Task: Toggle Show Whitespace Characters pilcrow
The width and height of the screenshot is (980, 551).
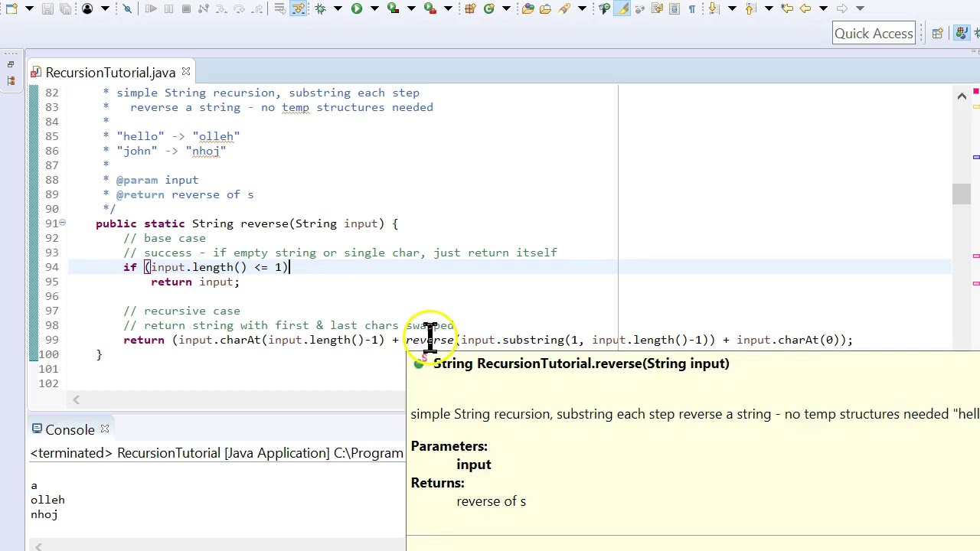Action: click(x=692, y=8)
